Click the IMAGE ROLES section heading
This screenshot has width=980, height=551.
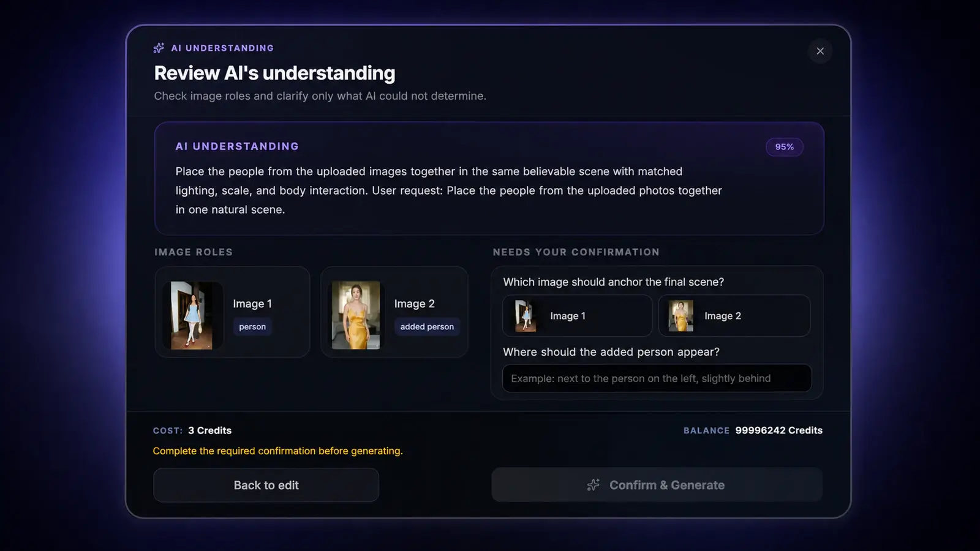[194, 252]
